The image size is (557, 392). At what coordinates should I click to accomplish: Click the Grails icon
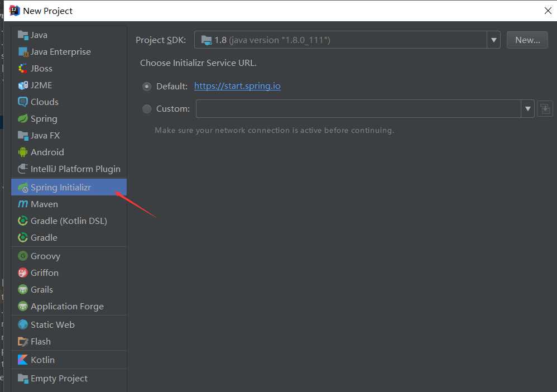coord(23,289)
